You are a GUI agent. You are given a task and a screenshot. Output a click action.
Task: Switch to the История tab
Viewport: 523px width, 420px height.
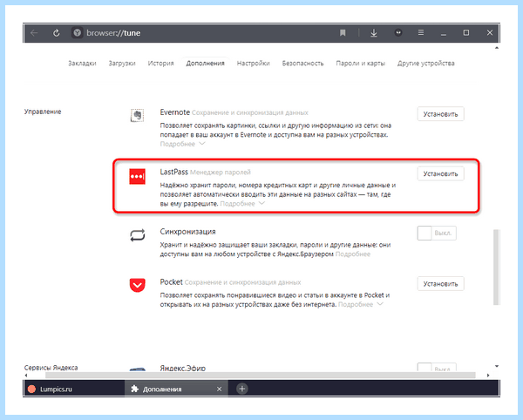[160, 64]
